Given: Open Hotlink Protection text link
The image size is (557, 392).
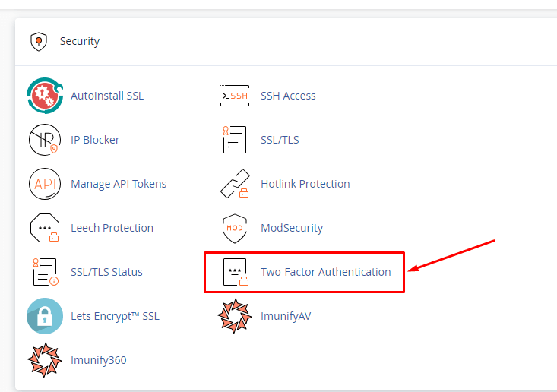Looking at the screenshot, I should pyautogui.click(x=305, y=184).
